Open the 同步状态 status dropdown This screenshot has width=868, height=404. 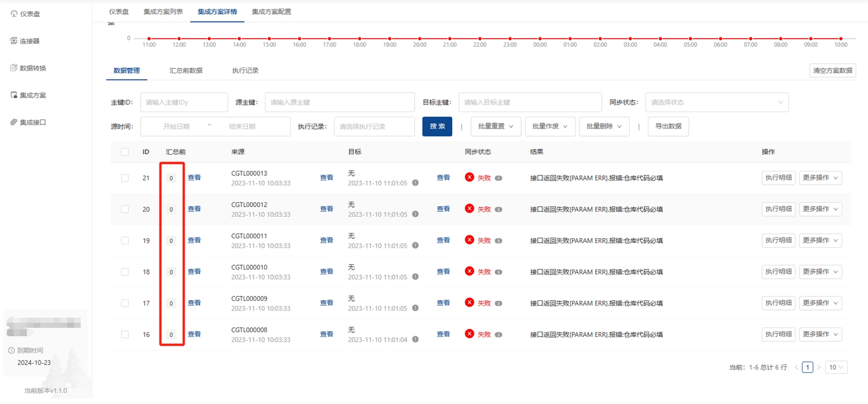(x=717, y=103)
